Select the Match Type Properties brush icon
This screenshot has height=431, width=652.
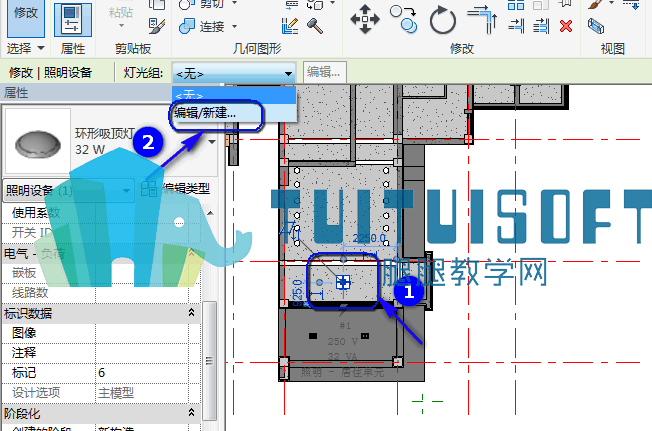[157, 26]
